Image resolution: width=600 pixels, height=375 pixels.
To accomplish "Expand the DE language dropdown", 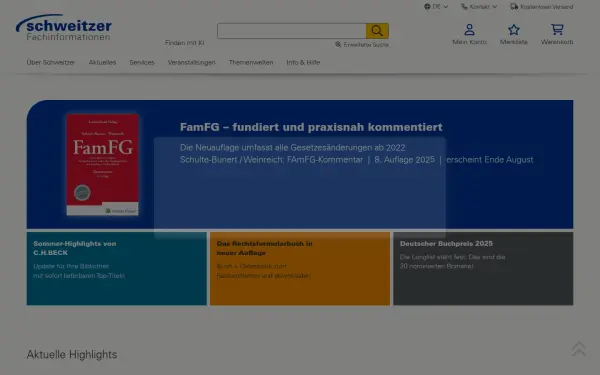I will (436, 7).
